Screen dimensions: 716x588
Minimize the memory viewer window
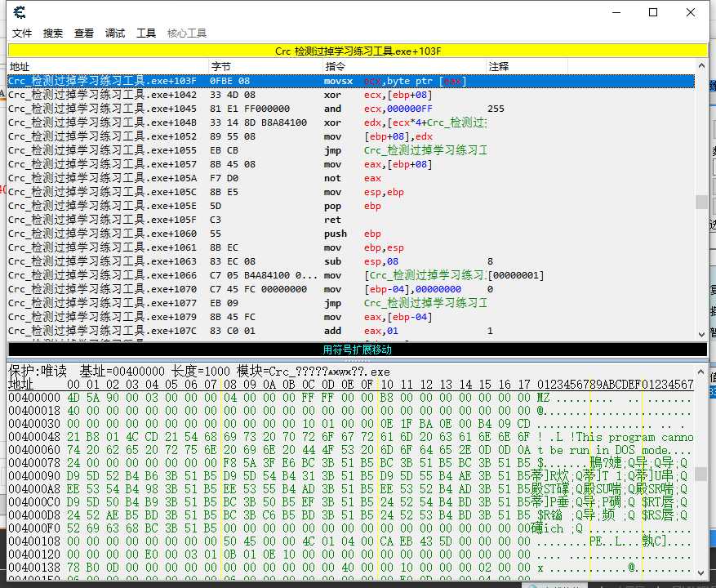pos(617,12)
